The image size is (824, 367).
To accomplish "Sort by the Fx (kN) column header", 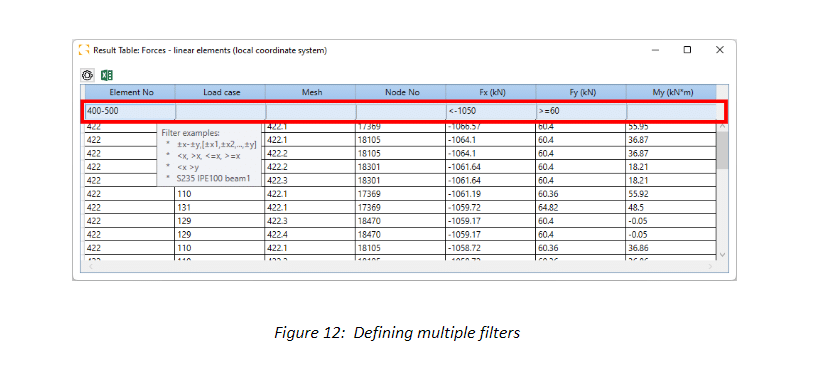I will pos(491,92).
